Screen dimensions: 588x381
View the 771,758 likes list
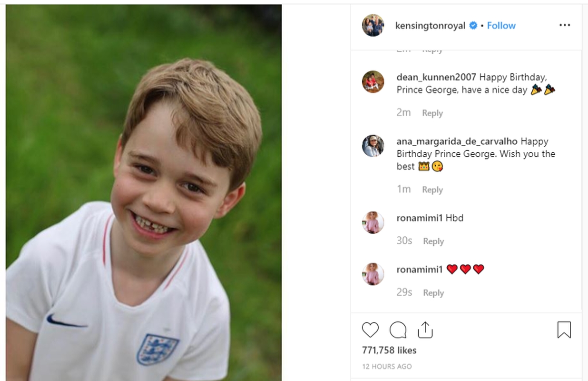point(389,351)
